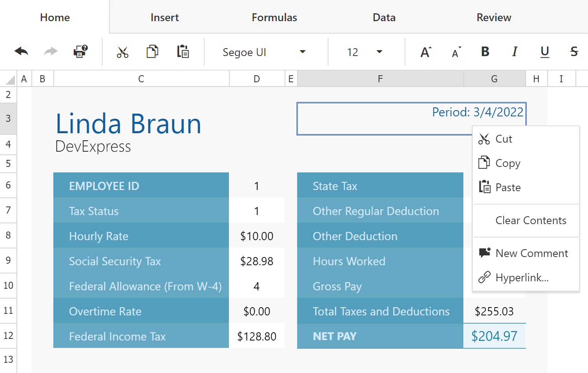Click the Redo arrow icon
Viewport: 588px width, 373px height.
(51, 52)
